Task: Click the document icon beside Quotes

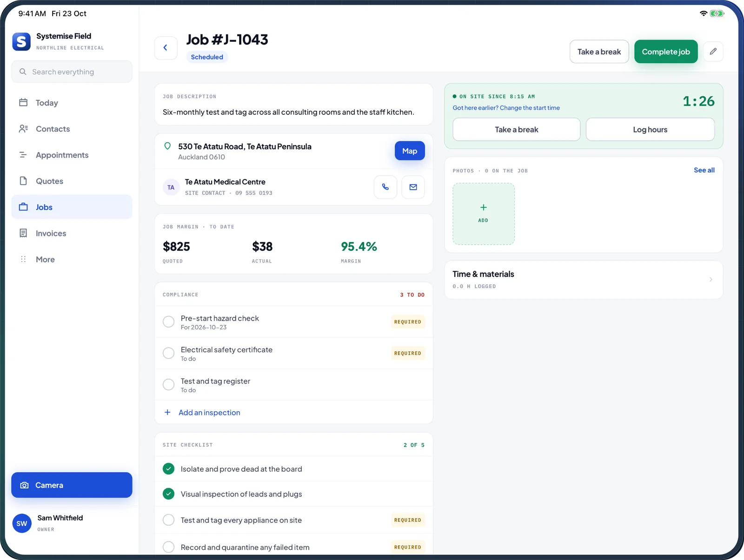Action: click(23, 181)
